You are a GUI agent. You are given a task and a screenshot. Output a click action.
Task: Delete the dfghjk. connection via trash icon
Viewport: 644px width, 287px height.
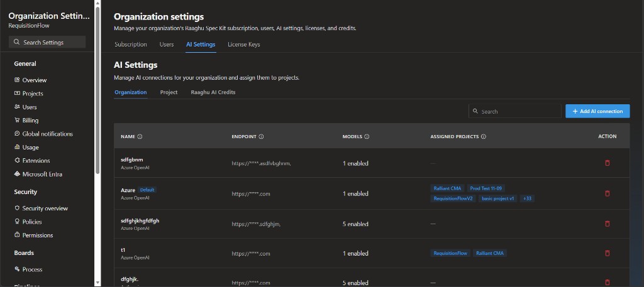pos(608,283)
